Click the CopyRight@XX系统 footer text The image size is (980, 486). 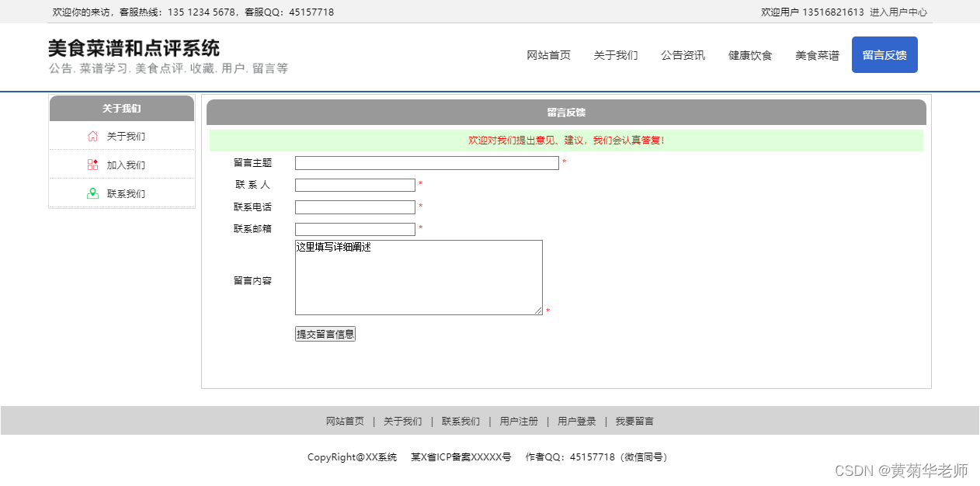point(352,456)
